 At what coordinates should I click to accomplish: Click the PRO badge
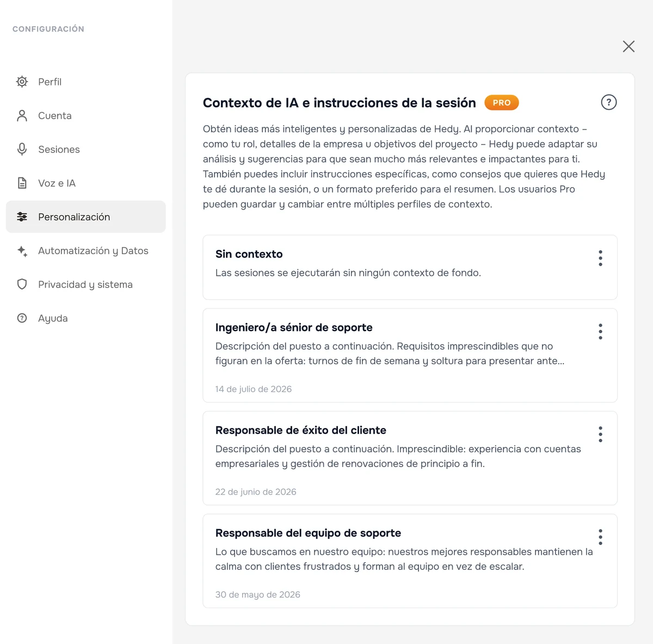click(502, 102)
